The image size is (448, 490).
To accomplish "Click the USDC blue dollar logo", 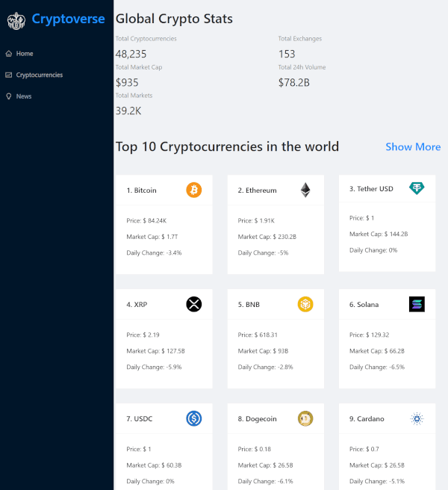I will pyautogui.click(x=193, y=418).
